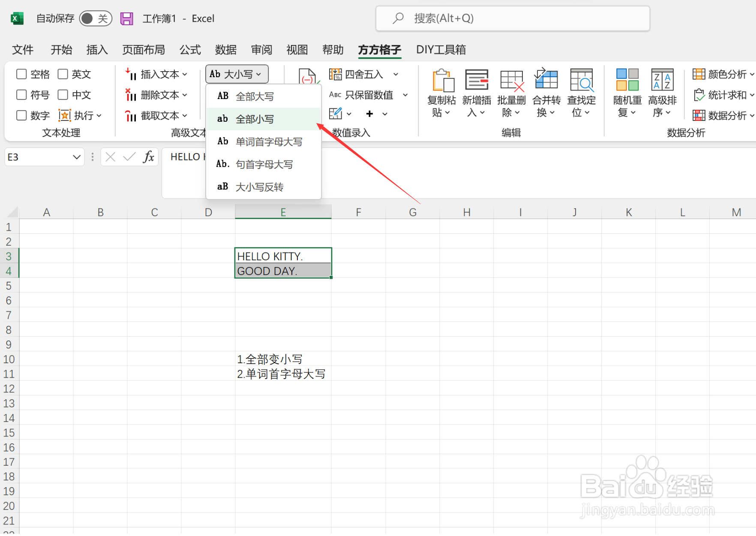756x536 pixels.
Task: Expand the 只保留数值 dropdown
Action: (x=405, y=95)
